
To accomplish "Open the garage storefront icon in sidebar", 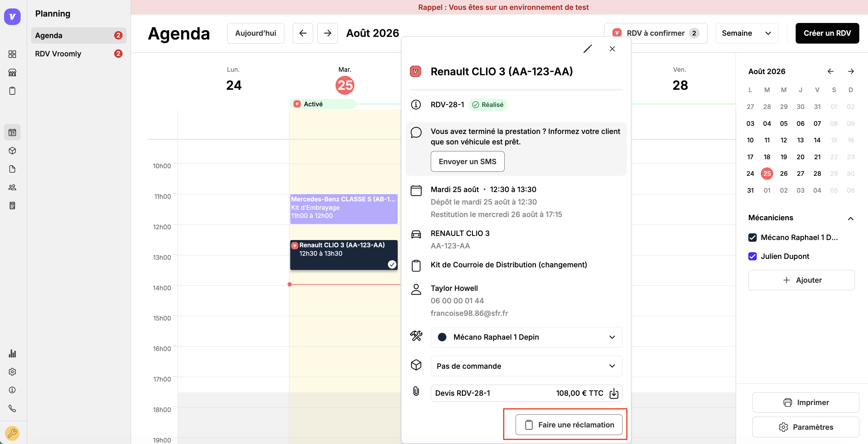I will pos(12,72).
